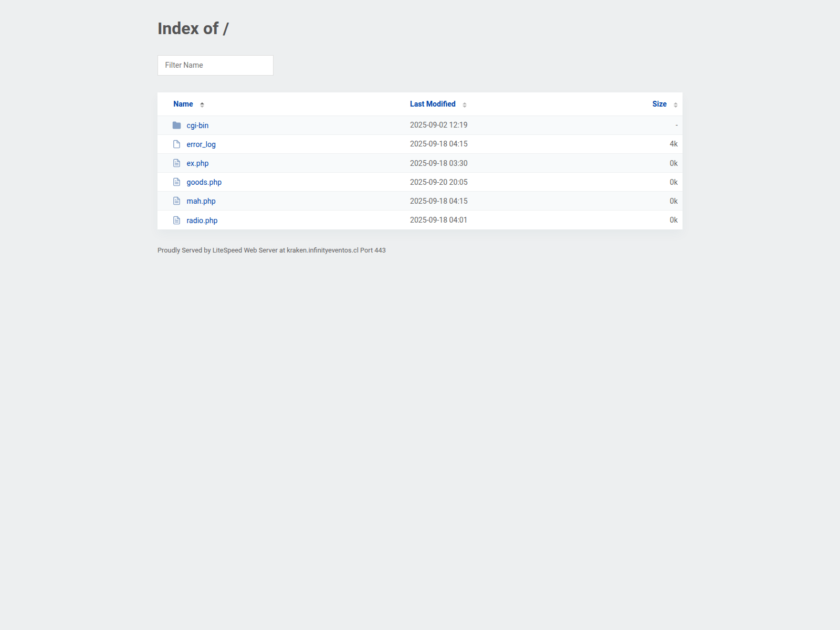The image size is (840, 630).
Task: Click the document icon beside ex.php
Action: click(x=177, y=163)
